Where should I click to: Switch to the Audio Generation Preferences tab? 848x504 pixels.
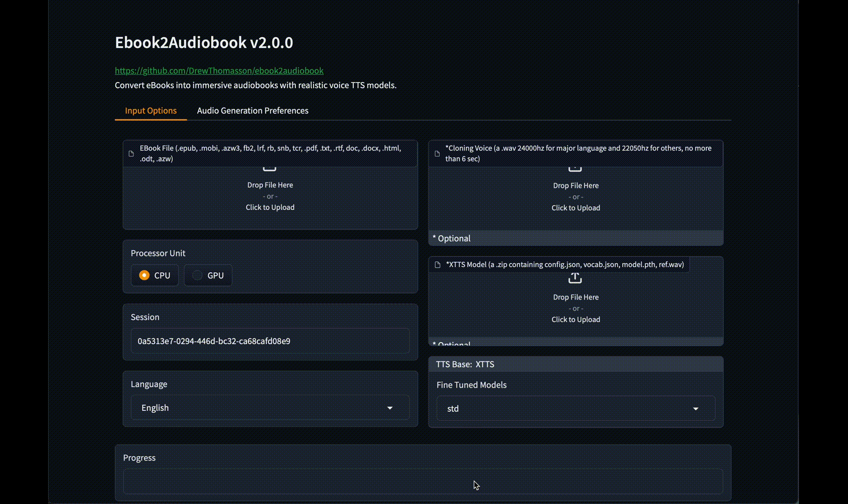click(252, 110)
